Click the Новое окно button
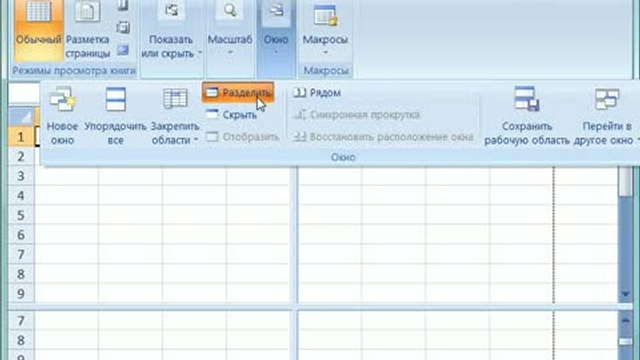640x360 pixels. tap(62, 116)
